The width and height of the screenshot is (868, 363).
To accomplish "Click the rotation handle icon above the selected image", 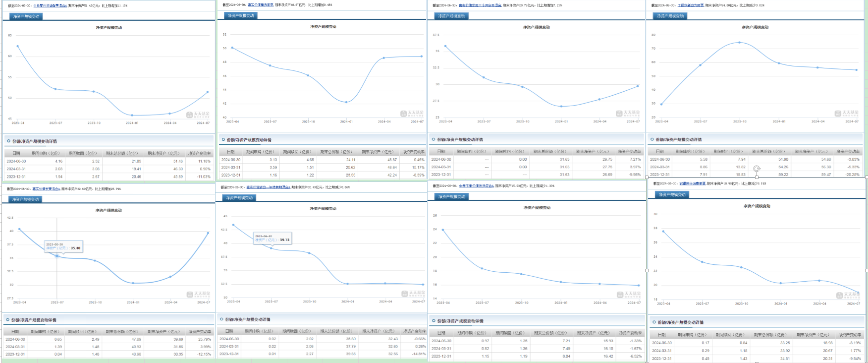I will [x=757, y=169].
